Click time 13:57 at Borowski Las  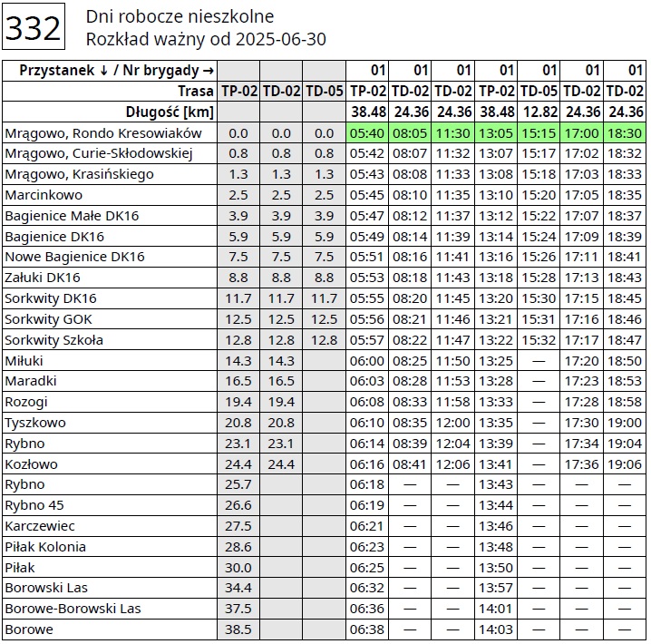coord(496,588)
